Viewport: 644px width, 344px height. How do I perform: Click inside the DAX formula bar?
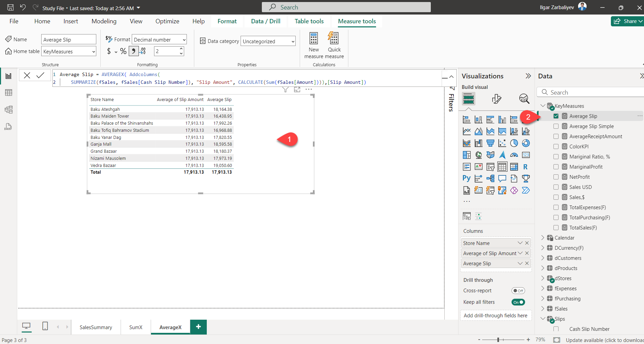[x=237, y=78]
